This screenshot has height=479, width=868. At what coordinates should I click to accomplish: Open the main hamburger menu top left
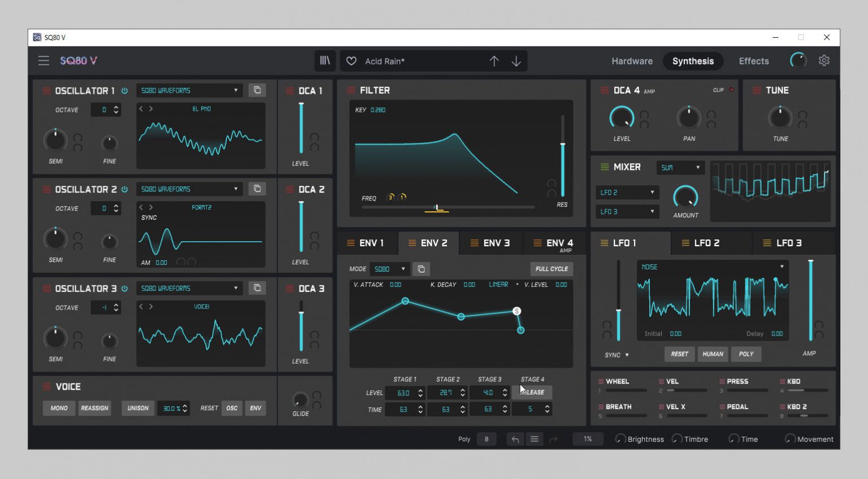point(44,60)
